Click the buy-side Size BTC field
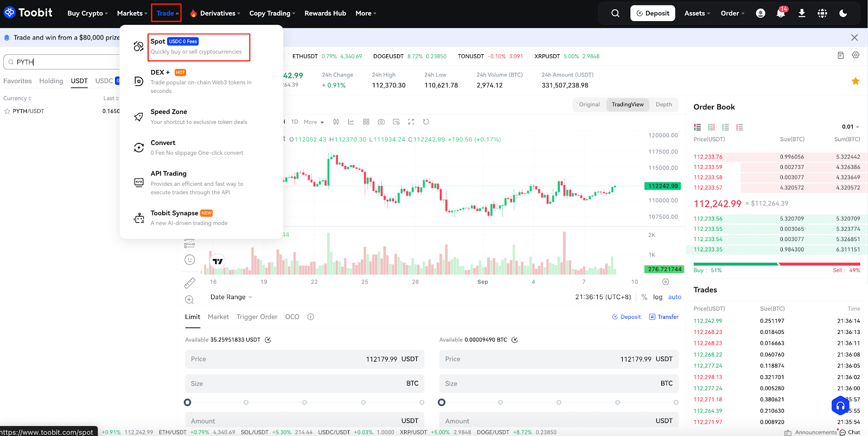The height and width of the screenshot is (436, 868). (304, 383)
